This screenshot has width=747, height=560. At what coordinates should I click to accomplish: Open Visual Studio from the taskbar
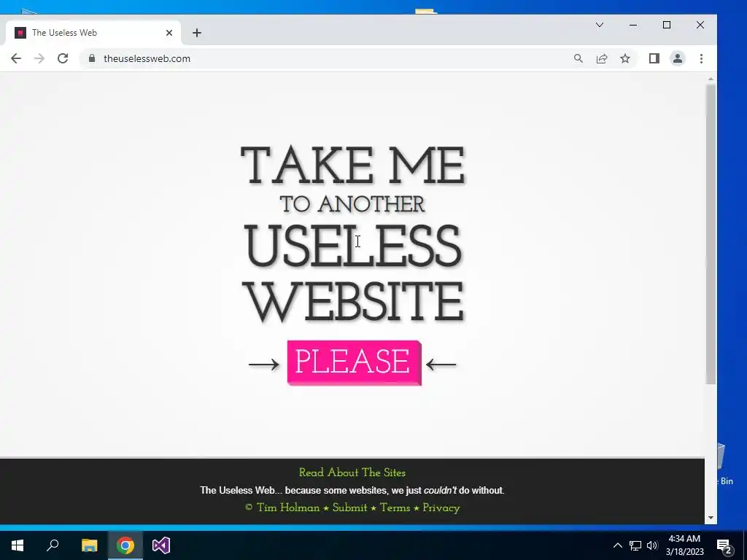tap(161, 545)
